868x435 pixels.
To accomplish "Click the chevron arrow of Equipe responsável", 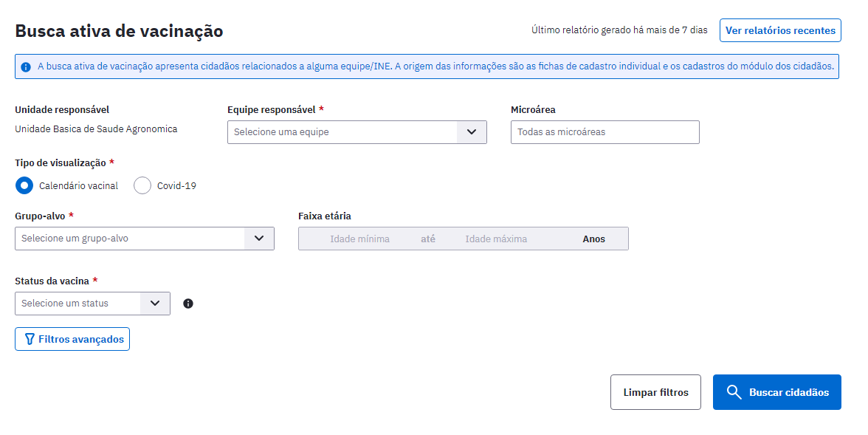I will tap(472, 132).
